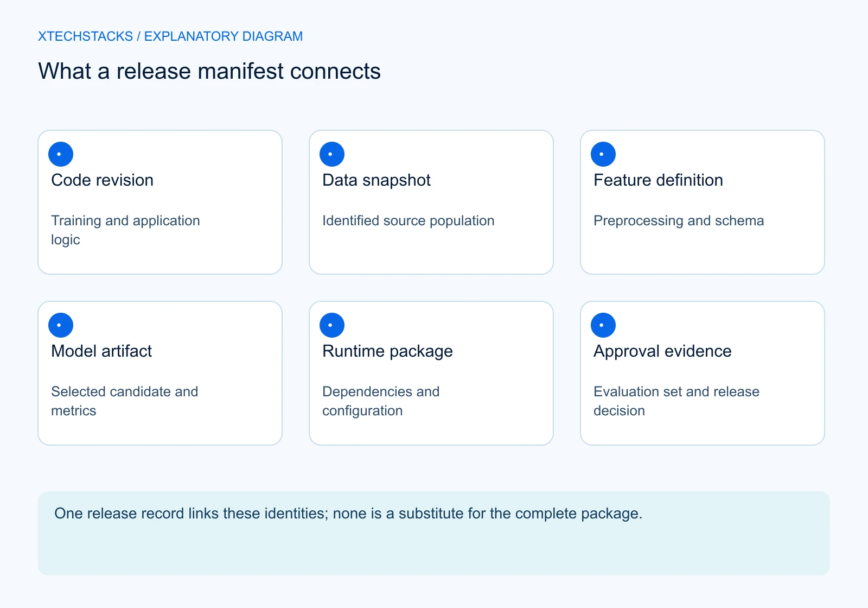Select the 'Runtime package' card title
This screenshot has width=868, height=608.
pyautogui.click(x=387, y=351)
